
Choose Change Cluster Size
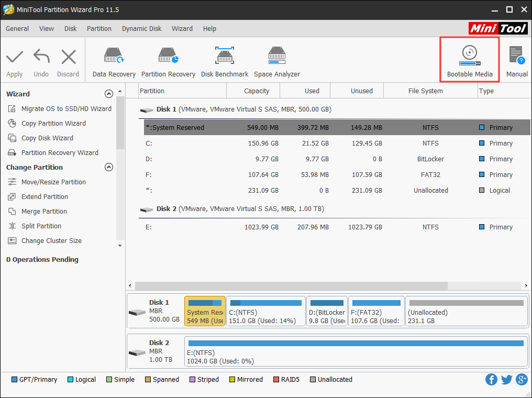pos(45,240)
